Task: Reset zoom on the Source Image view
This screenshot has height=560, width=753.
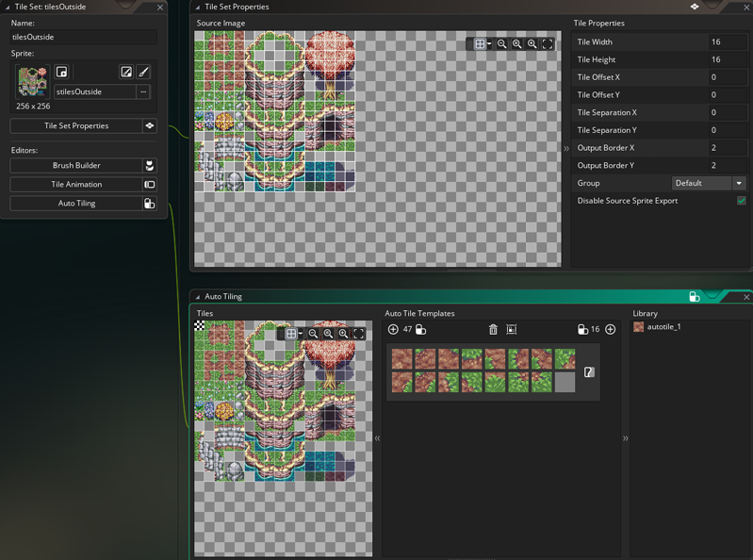Action: [x=516, y=44]
